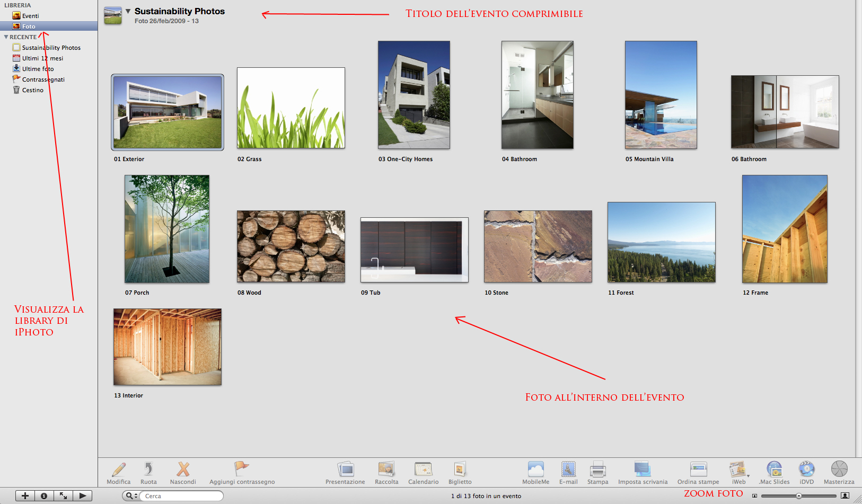Select the 02 Grass photo
Viewport: 862px width, 504px height.
point(291,108)
